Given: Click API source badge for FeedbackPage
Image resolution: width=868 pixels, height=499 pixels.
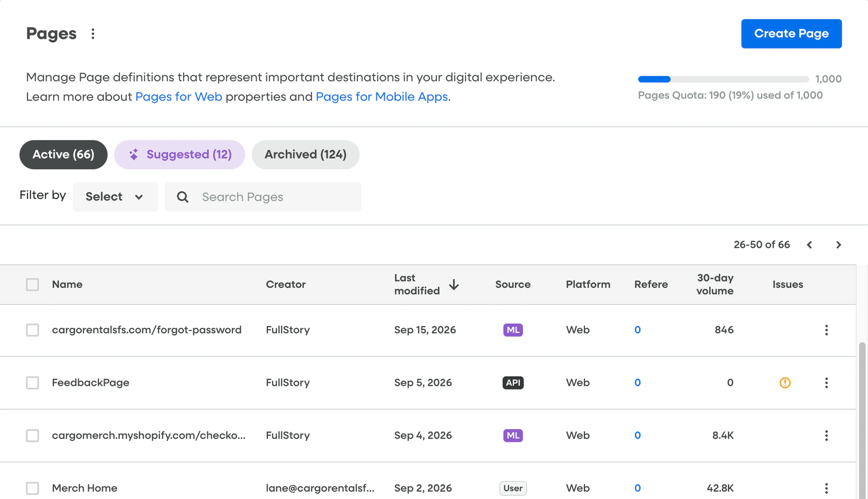Looking at the screenshot, I should coord(513,383).
